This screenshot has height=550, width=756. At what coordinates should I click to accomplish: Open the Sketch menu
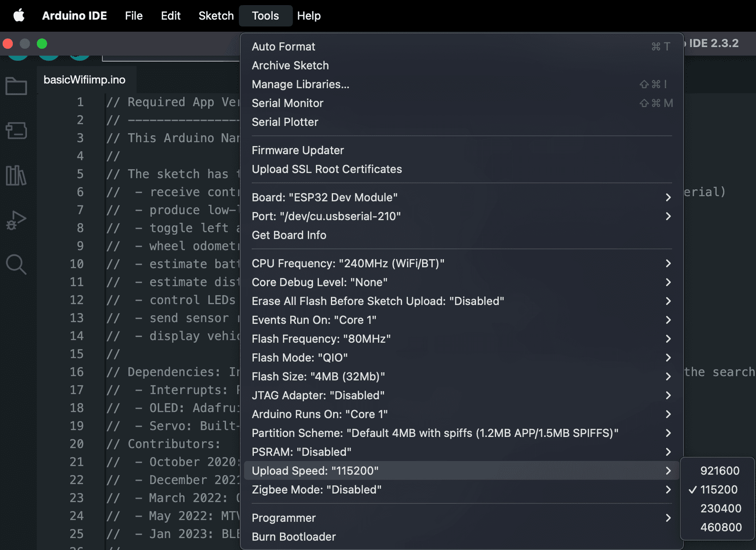click(216, 16)
